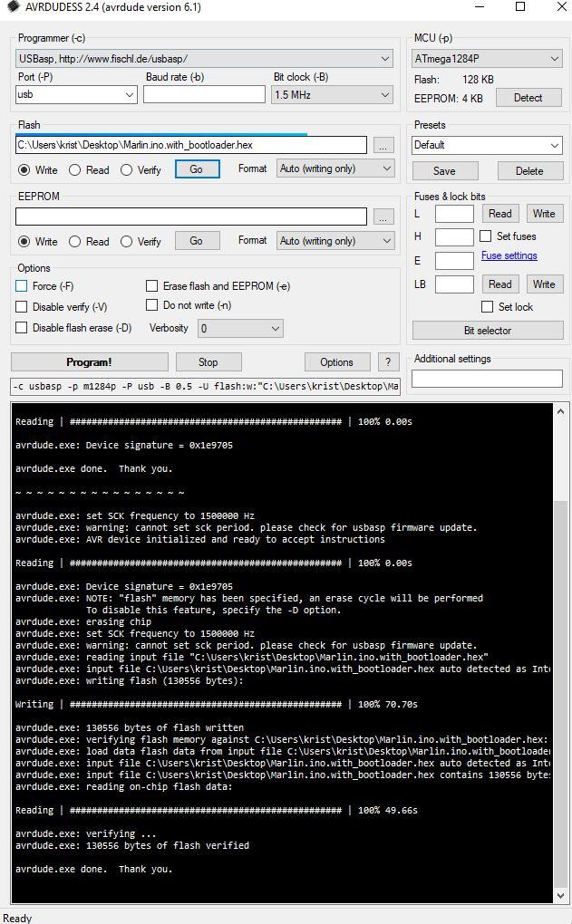Click the Baud rate input field
Image resolution: width=572 pixels, height=924 pixels.
204,95
